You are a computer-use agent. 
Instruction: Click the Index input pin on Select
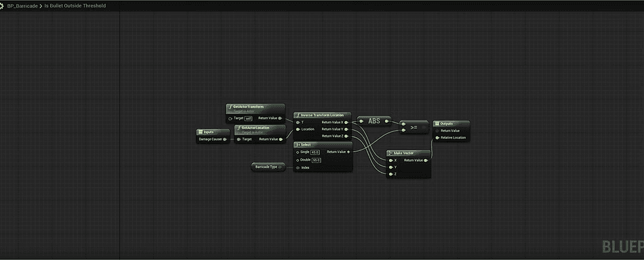298,167
